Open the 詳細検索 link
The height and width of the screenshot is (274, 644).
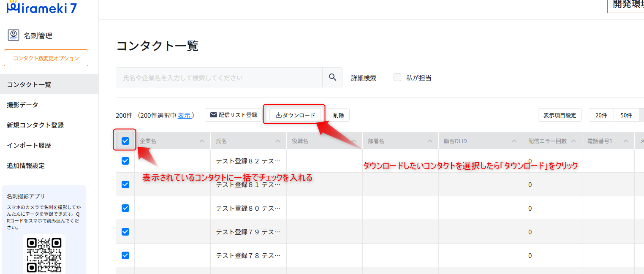(x=363, y=78)
